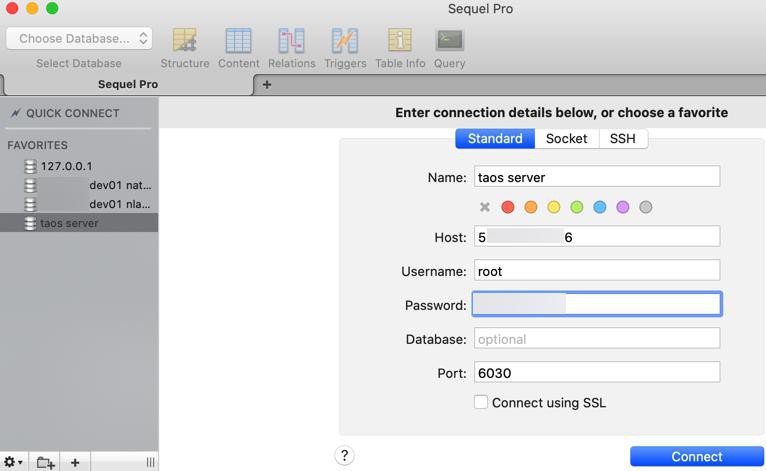This screenshot has height=471, width=766.
Task: Focus the optional Database field
Action: tap(597, 338)
